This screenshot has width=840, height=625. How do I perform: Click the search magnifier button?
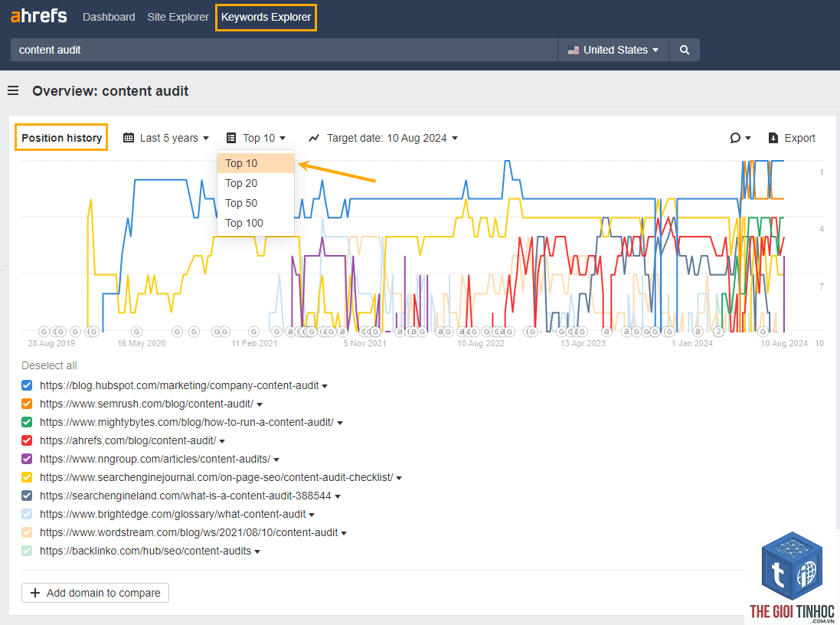coord(684,50)
